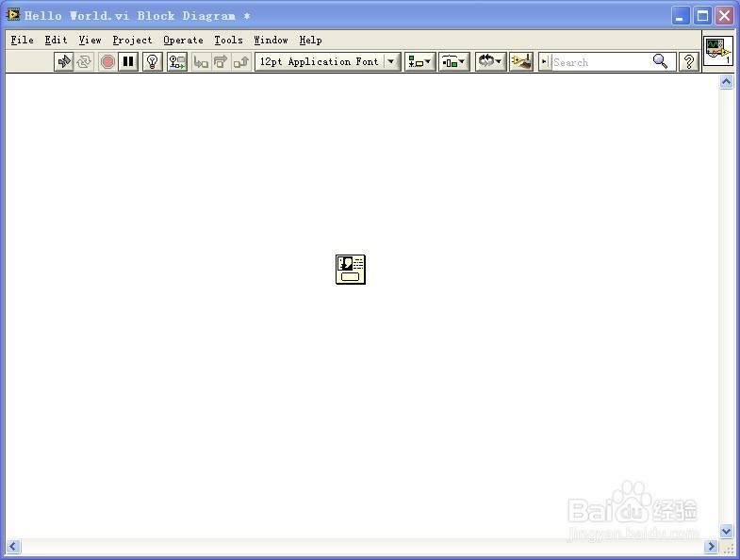The height and width of the screenshot is (560, 740).
Task: Toggle Retain Wire Values button
Action: pos(177,62)
